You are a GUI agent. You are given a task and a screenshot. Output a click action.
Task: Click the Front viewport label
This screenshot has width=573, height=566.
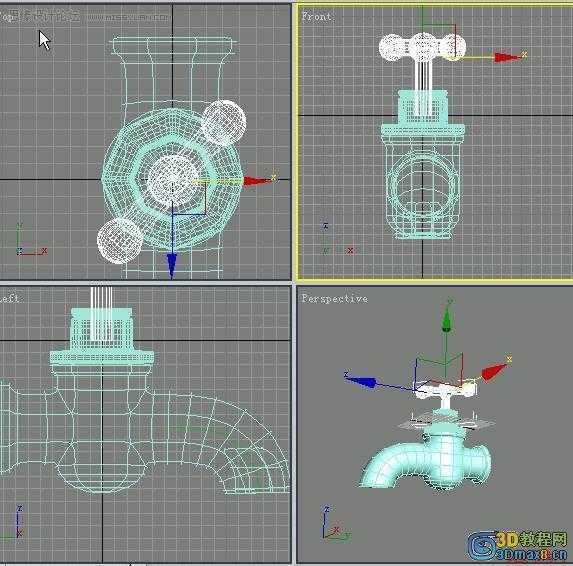click(316, 16)
